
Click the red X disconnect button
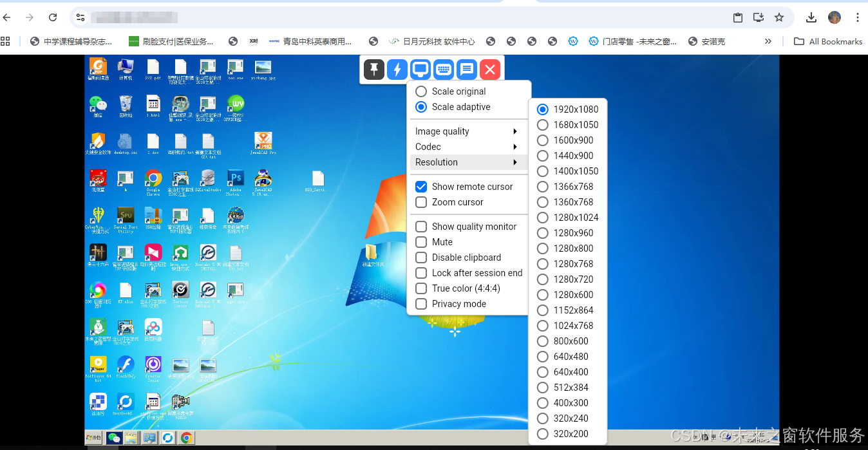pyautogui.click(x=490, y=70)
